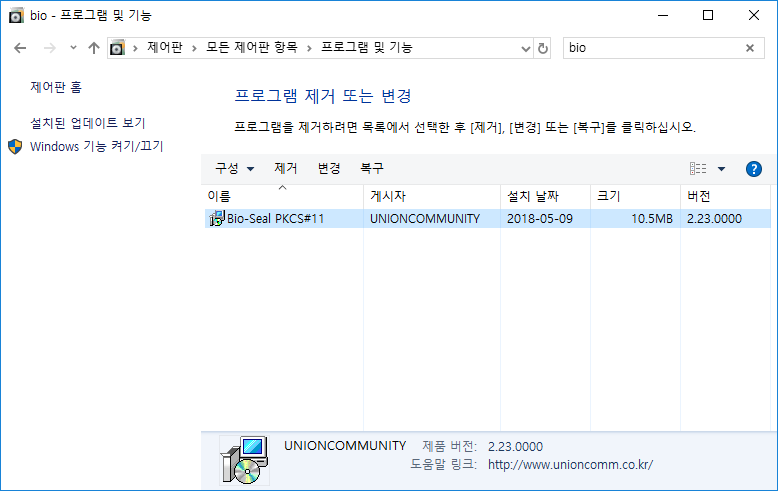This screenshot has height=491, width=778.
Task: Click the control panel icon in address bar
Action: coord(117,48)
